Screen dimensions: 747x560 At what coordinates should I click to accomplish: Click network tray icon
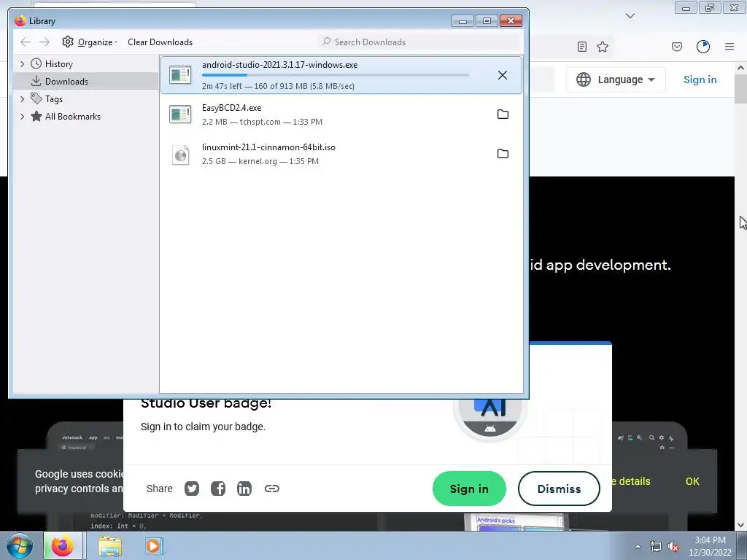click(656, 546)
